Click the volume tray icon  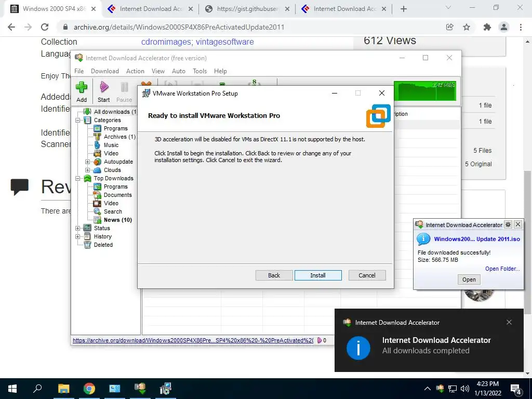coord(465,389)
